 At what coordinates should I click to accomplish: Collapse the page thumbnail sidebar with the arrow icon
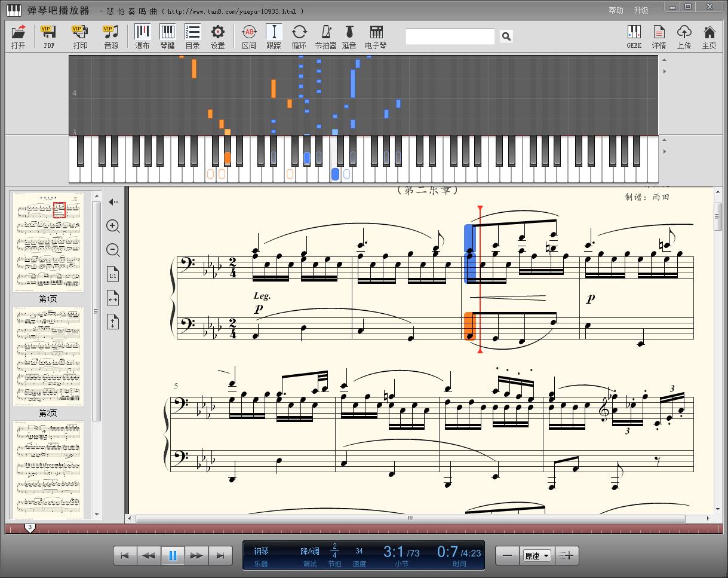pos(113,202)
